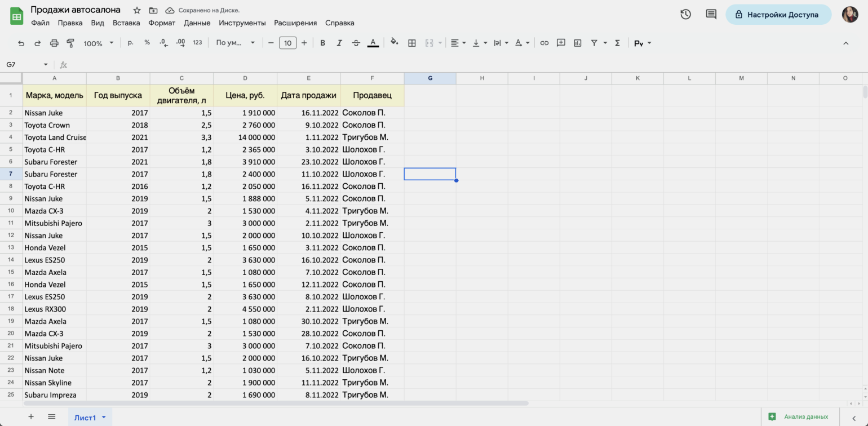Open the Данные menu

coord(197,23)
